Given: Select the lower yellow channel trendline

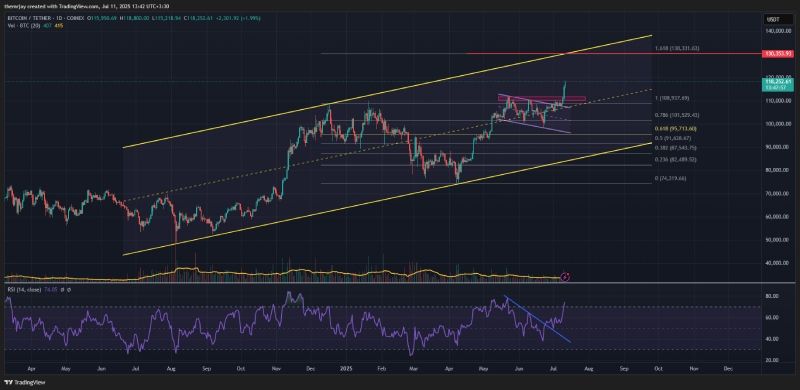Looking at the screenshot, I should tap(388, 199).
